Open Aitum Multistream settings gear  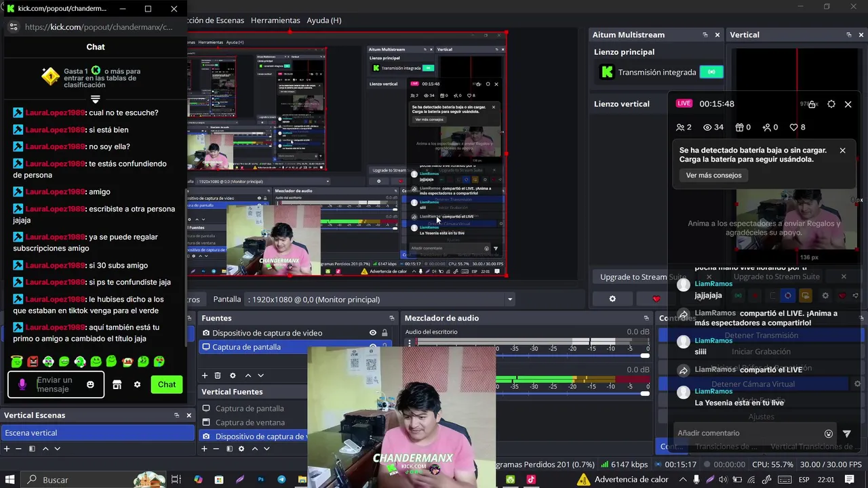612,299
